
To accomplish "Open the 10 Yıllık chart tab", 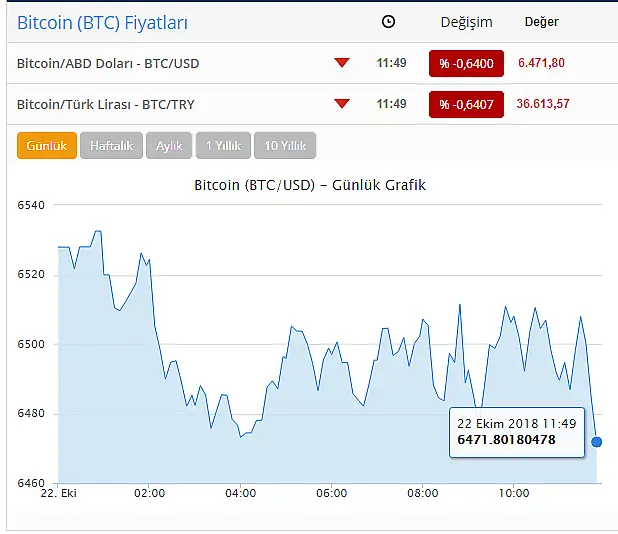I will [285, 145].
